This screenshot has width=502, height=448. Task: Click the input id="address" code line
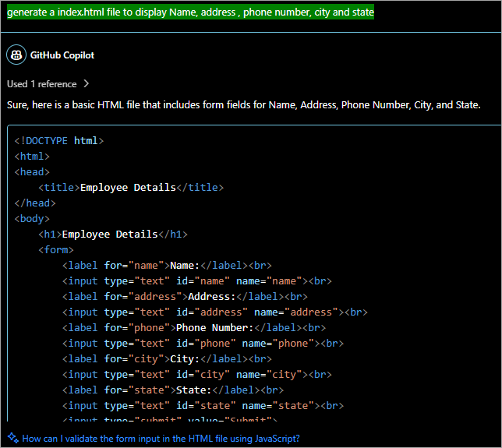point(215,312)
